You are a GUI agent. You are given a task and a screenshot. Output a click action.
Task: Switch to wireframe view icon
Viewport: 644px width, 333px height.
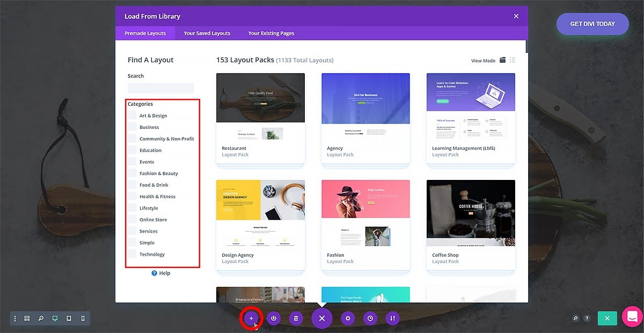click(27, 318)
